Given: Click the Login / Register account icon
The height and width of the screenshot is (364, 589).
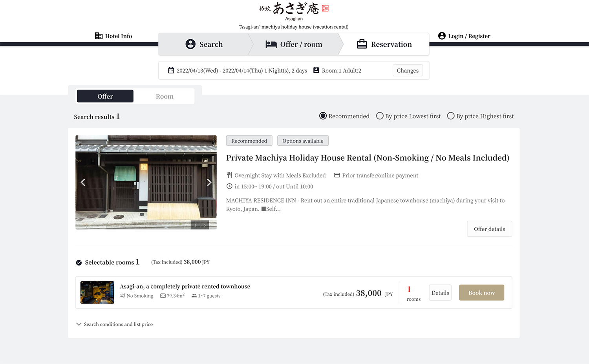Looking at the screenshot, I should click(442, 36).
